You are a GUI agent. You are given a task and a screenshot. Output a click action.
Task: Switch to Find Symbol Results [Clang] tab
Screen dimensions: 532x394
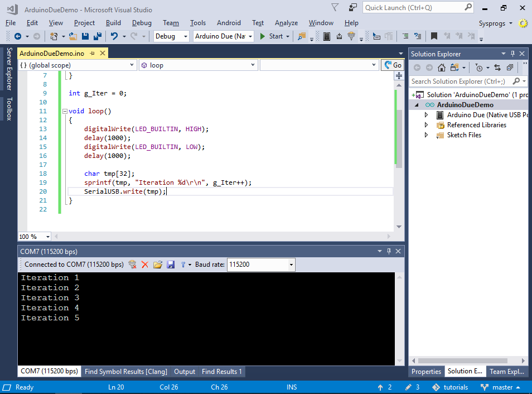click(x=126, y=372)
